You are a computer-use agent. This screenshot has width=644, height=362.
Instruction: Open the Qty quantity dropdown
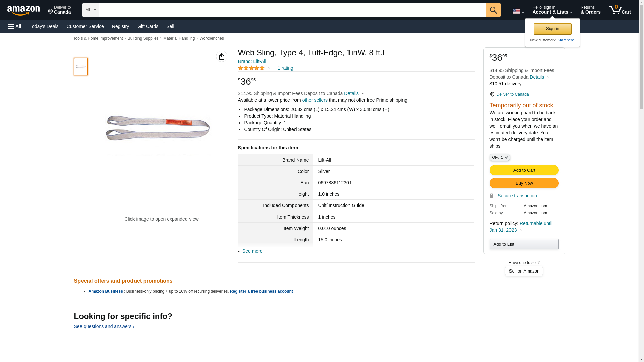(499, 157)
